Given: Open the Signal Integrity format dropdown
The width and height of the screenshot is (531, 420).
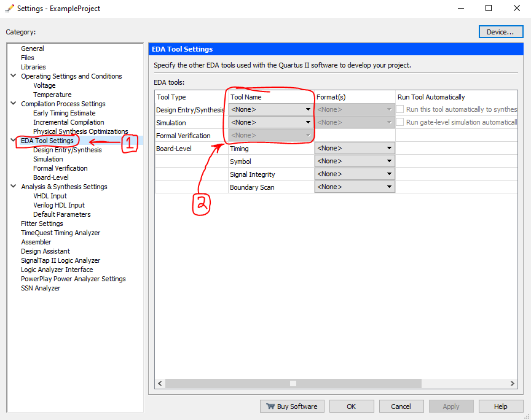Looking at the screenshot, I should tap(355, 174).
